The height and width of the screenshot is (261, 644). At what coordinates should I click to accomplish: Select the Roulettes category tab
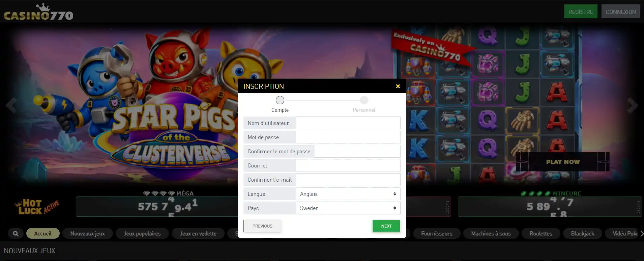click(541, 233)
